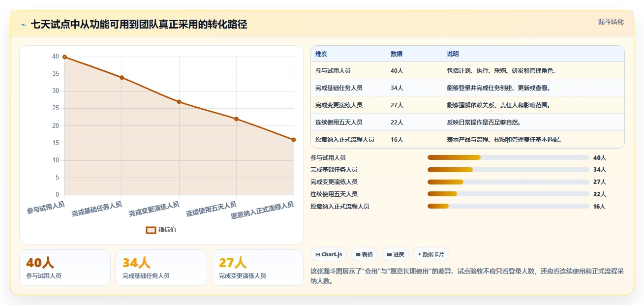Click the lightning icon beside the title
This screenshot has width=644, height=305.
tap(23, 25)
